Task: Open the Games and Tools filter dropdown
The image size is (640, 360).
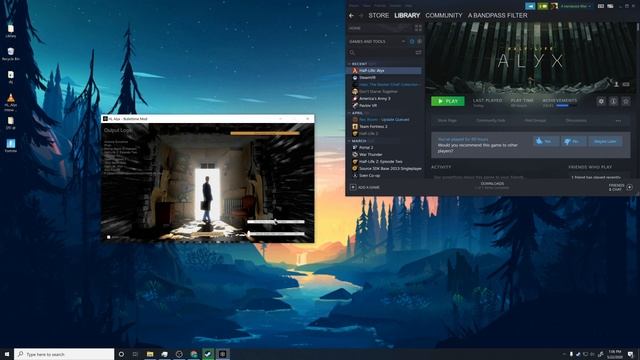Action: [x=377, y=41]
